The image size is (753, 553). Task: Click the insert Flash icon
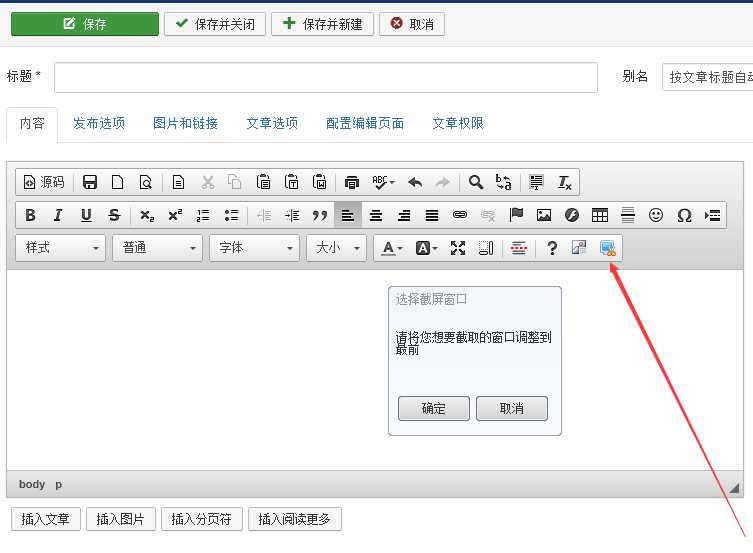pyautogui.click(x=571, y=215)
